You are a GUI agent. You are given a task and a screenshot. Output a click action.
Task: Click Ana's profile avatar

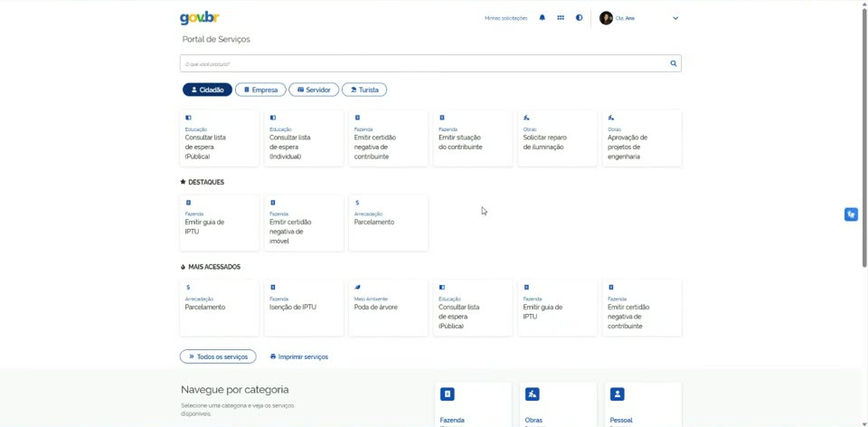coord(606,18)
